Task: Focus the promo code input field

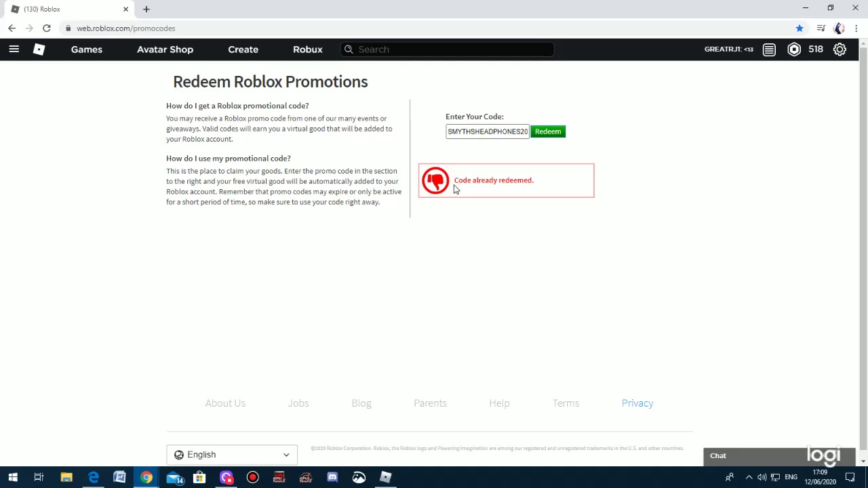Action: pos(488,131)
